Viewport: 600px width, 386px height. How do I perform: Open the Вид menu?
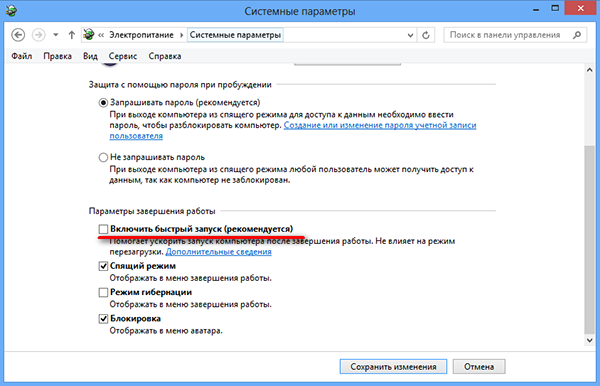(90, 56)
